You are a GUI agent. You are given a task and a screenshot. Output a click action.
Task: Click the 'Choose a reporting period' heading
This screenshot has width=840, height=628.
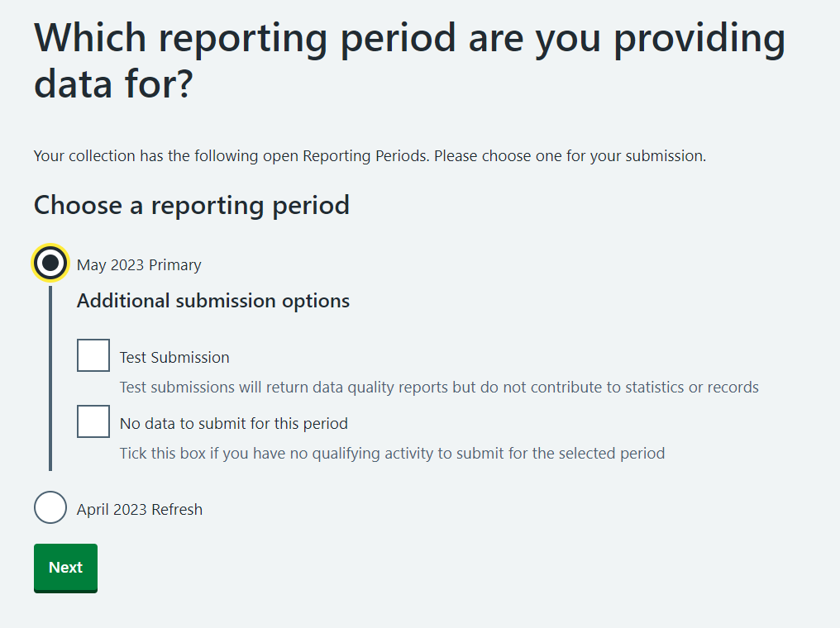click(x=192, y=206)
